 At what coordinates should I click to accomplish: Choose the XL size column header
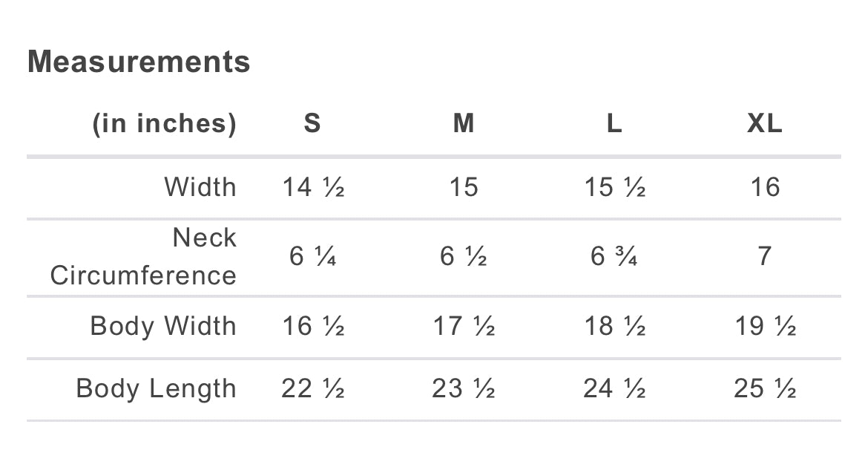pyautogui.click(x=765, y=123)
